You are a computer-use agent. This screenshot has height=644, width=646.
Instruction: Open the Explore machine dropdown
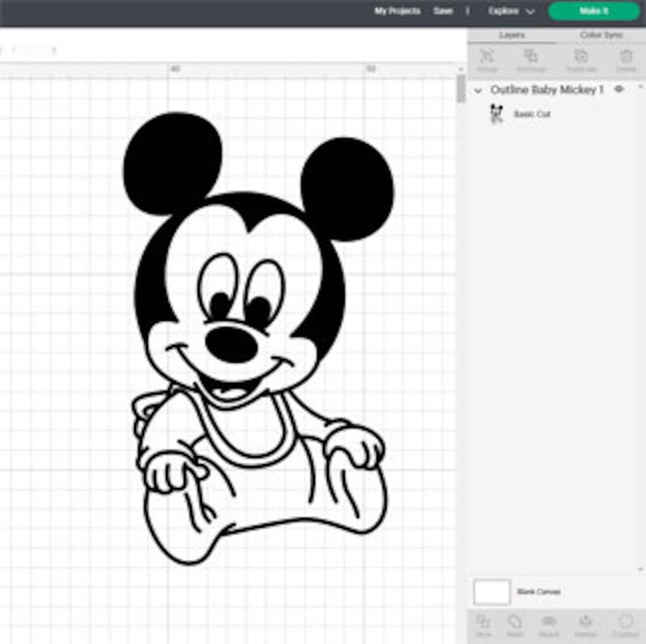[x=511, y=11]
